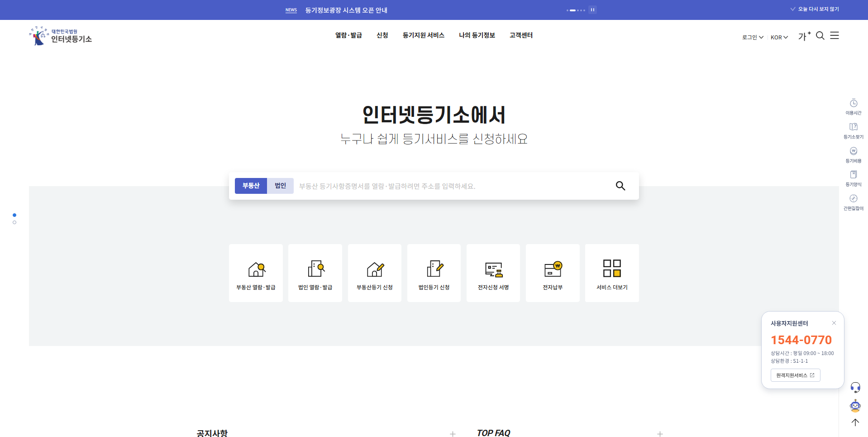Viewport: 868px width, 437px height.
Task: Check 오늘 다시 보지 않기 option
Action: click(814, 9)
